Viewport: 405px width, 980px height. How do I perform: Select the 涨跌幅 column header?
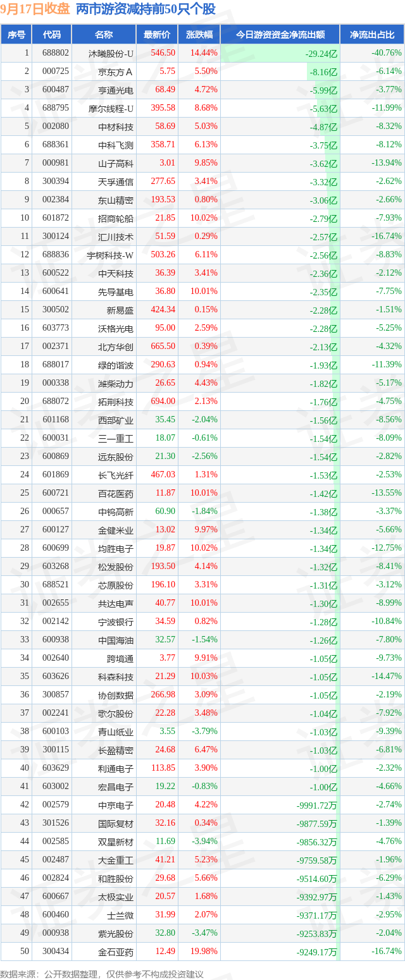point(199,35)
